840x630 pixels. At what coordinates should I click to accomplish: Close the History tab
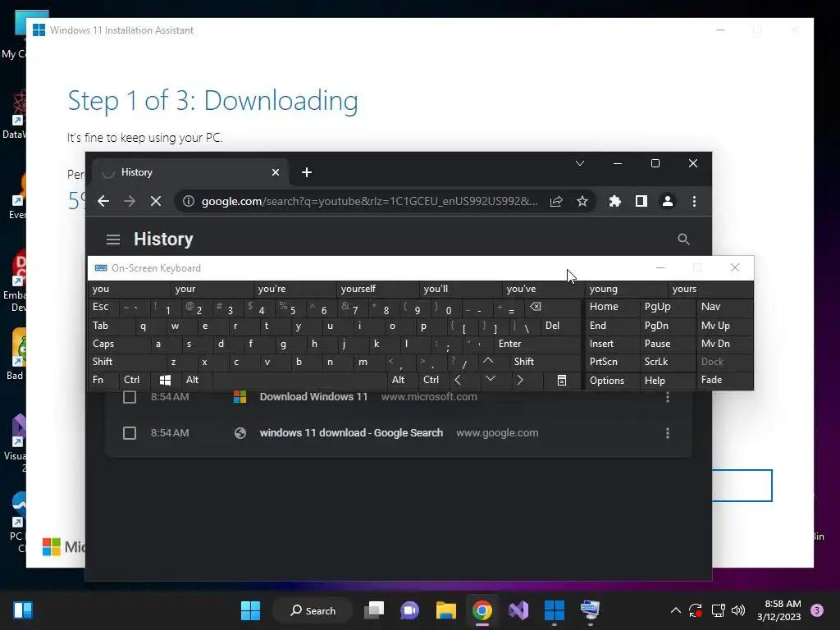(x=276, y=172)
